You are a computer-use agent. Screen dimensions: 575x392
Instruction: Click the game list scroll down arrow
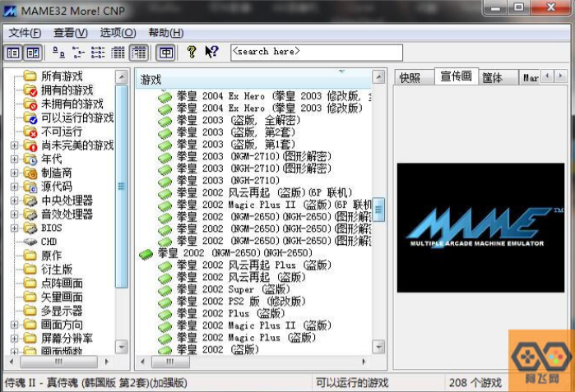pyautogui.click(x=379, y=346)
